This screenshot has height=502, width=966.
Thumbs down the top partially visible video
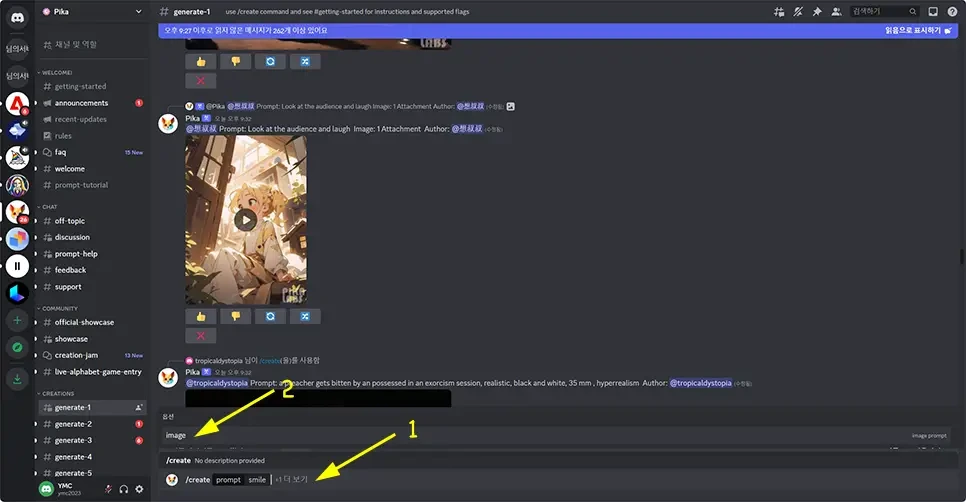click(235, 62)
